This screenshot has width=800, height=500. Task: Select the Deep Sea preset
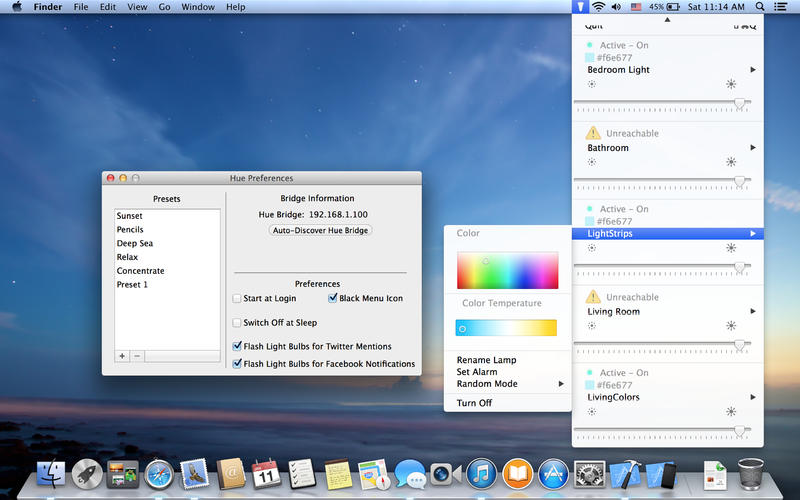pos(167,243)
